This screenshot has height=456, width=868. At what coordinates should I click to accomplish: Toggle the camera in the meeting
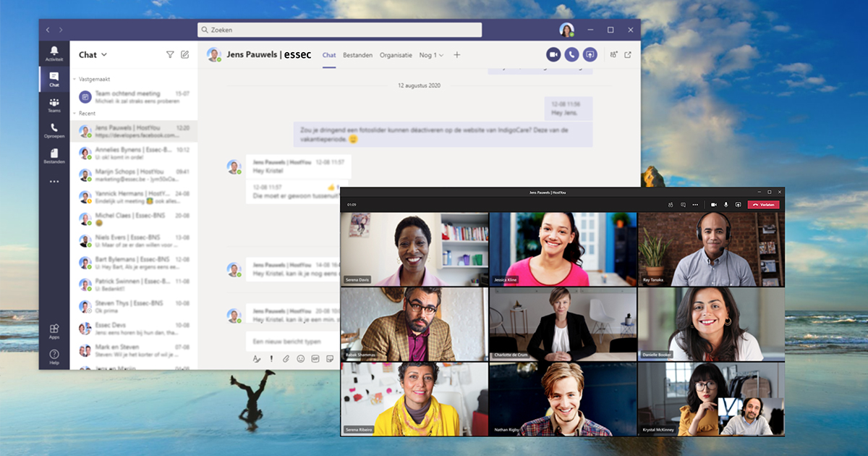point(714,205)
